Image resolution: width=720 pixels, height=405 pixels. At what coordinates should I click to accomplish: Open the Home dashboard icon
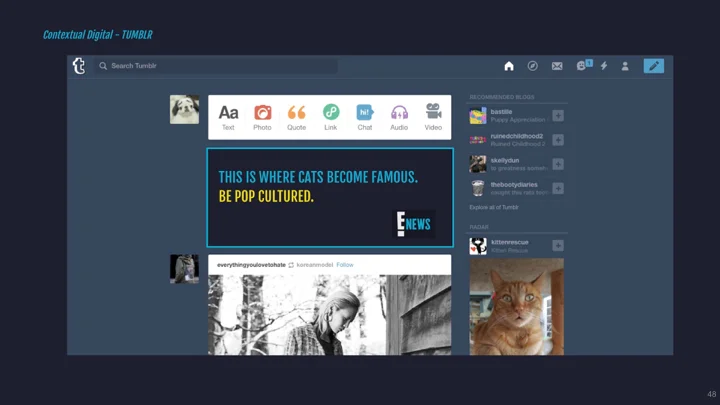(x=509, y=66)
